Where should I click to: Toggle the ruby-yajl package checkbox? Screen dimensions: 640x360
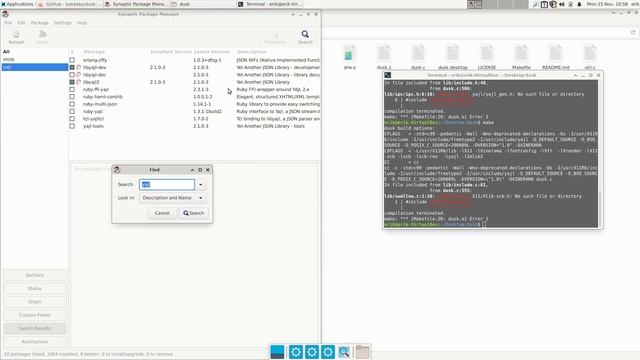(72, 111)
